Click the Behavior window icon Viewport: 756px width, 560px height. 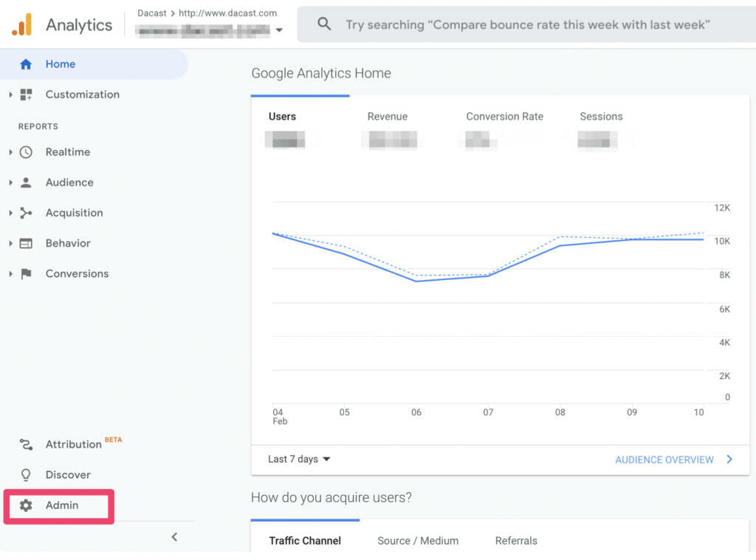point(26,244)
